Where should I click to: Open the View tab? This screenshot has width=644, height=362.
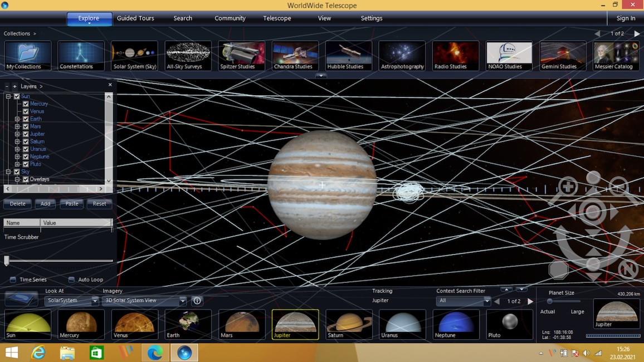pos(324,18)
